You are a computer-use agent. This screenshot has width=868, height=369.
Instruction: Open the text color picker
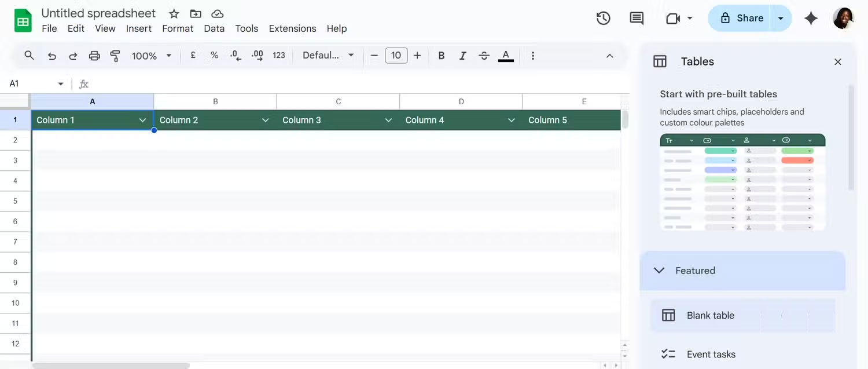pos(506,56)
